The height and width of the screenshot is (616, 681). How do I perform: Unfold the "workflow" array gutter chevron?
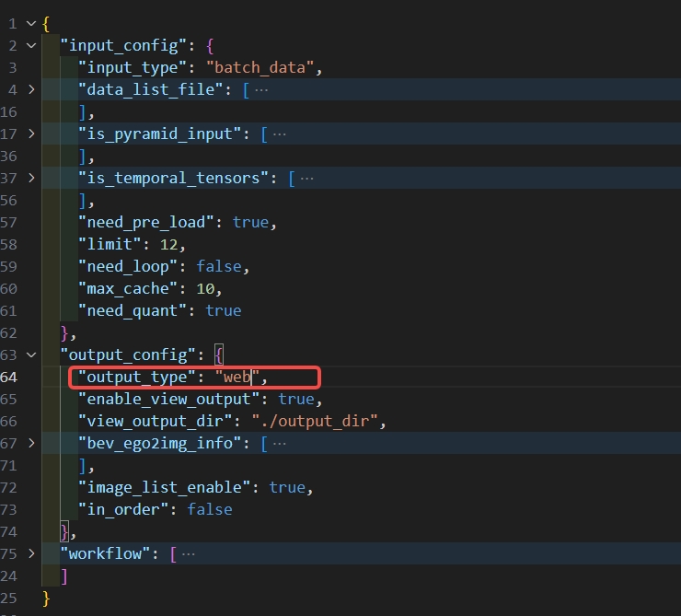(32, 553)
